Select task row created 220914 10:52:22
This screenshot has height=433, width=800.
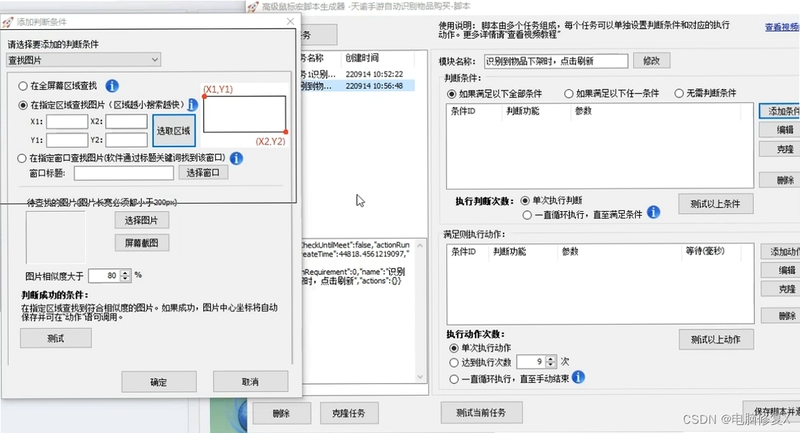357,74
